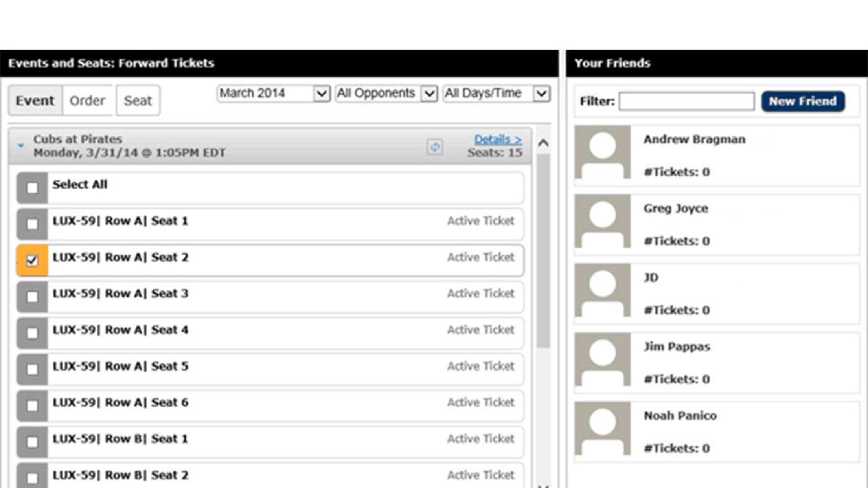This screenshot has height=488, width=868.
Task: Select JD's avatar placeholder
Action: click(x=602, y=290)
